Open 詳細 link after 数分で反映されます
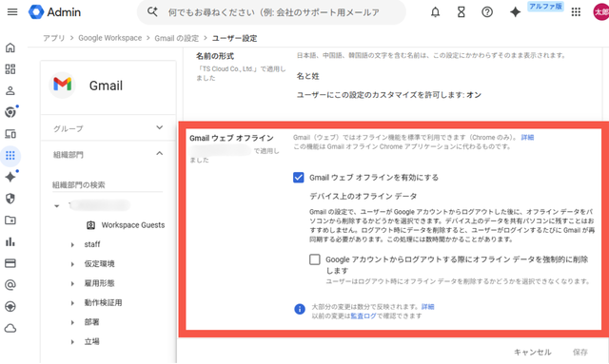The height and width of the screenshot is (364, 609). point(427,307)
